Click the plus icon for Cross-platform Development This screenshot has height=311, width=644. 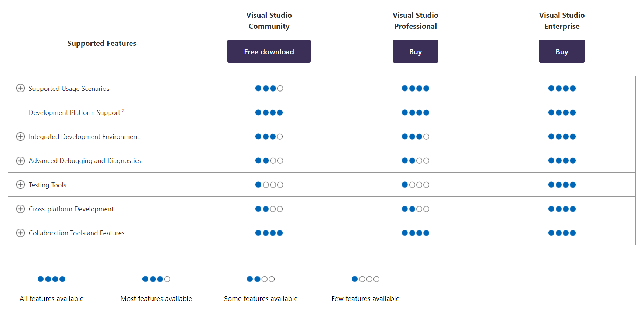point(21,209)
